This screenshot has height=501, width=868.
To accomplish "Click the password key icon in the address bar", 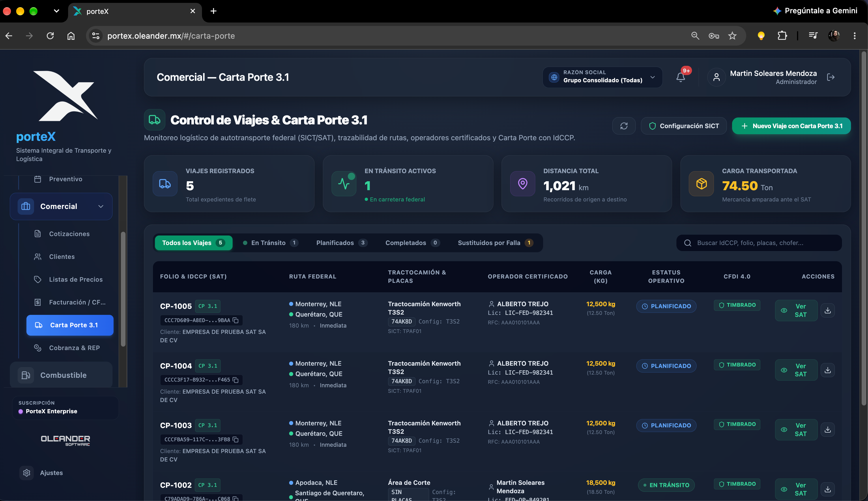I will pos(714,35).
